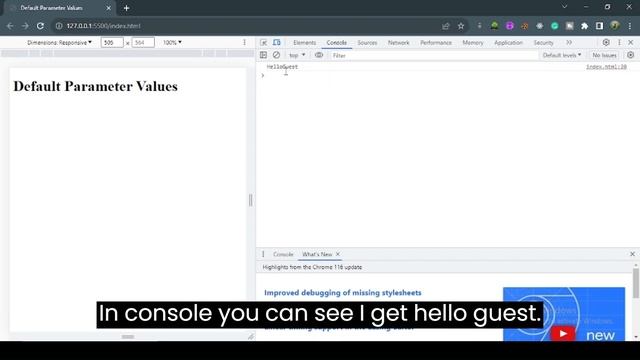Click the viewport horizontal scrollbar thumb
The width and height of the screenshot is (640, 360).
[x=128, y=337]
